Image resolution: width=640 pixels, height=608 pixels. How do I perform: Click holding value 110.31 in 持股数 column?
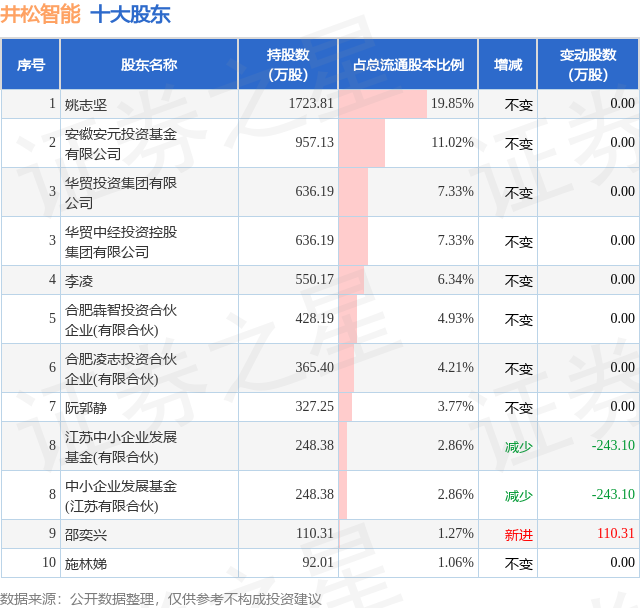[314, 534]
